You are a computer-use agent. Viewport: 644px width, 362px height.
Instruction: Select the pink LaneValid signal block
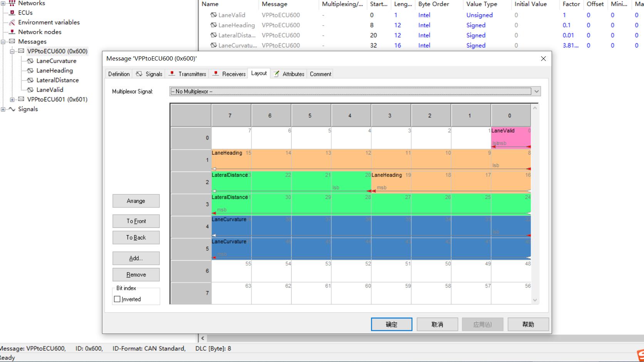pyautogui.click(x=510, y=137)
